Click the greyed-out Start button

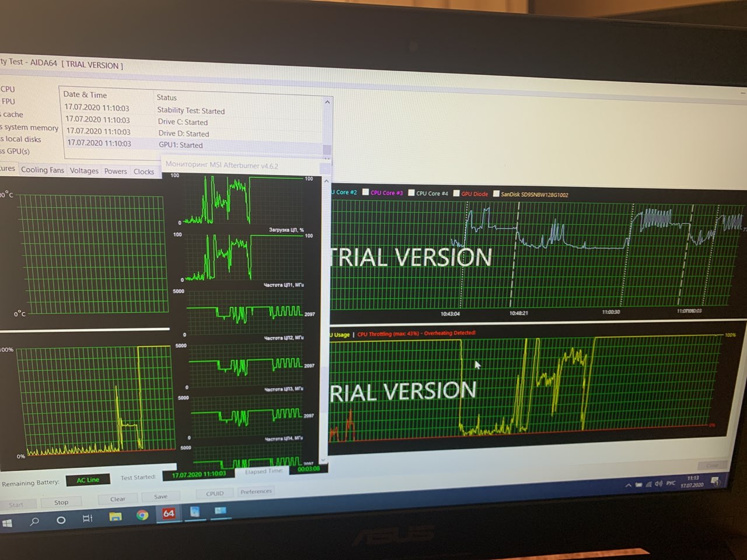16,505
